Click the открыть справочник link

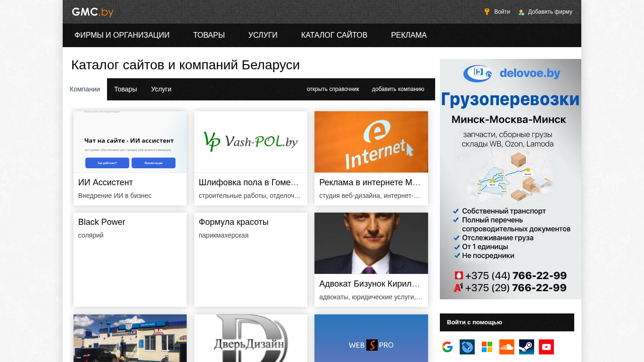point(333,89)
